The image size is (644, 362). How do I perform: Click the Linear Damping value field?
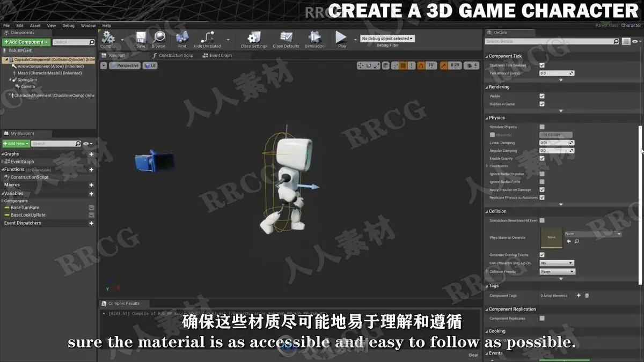coord(557,143)
